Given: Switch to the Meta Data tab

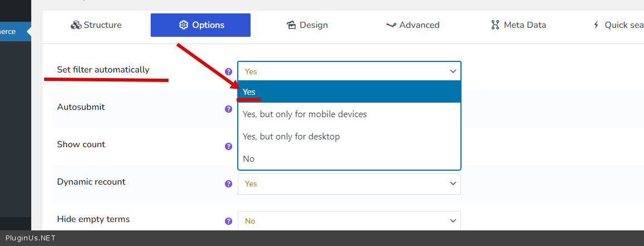Looking at the screenshot, I should tap(518, 25).
